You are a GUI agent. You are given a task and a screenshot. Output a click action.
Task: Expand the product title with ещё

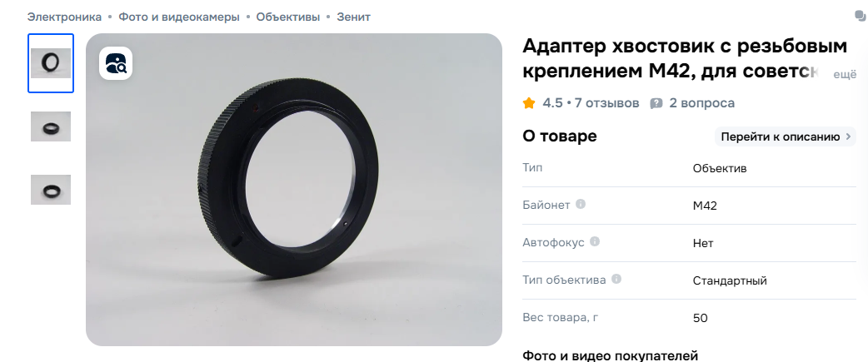pyautogui.click(x=845, y=75)
